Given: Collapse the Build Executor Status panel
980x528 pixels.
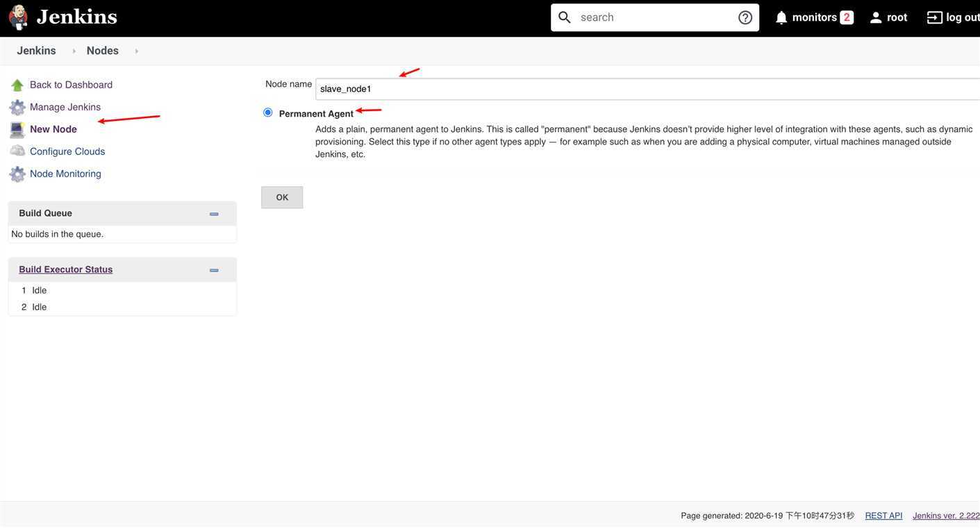Looking at the screenshot, I should (214, 270).
